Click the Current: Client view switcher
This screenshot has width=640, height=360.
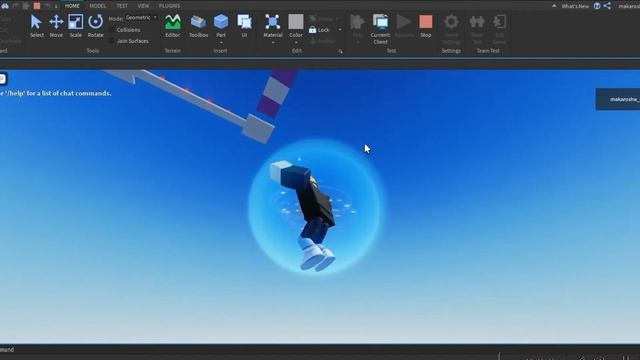(x=380, y=29)
